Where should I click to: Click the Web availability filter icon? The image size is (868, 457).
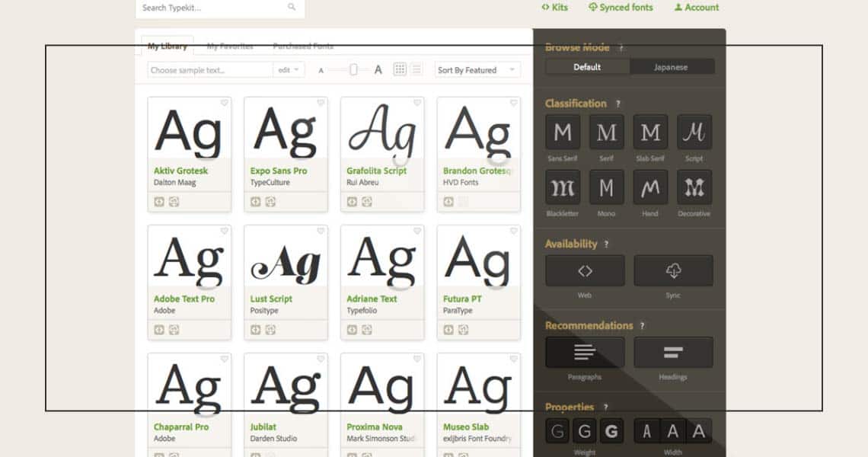[x=585, y=271]
